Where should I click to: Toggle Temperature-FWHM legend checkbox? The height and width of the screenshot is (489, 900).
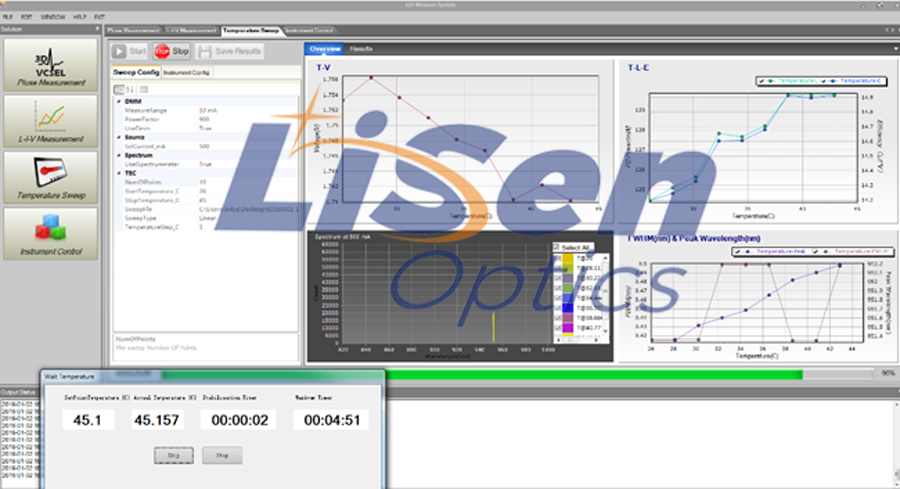click(816, 252)
